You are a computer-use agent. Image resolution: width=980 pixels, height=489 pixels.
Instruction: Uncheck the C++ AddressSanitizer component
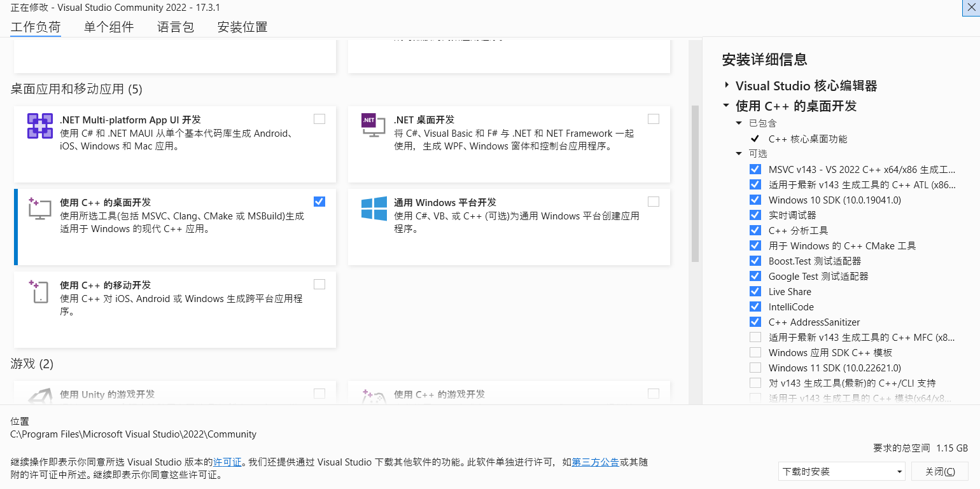tap(755, 322)
